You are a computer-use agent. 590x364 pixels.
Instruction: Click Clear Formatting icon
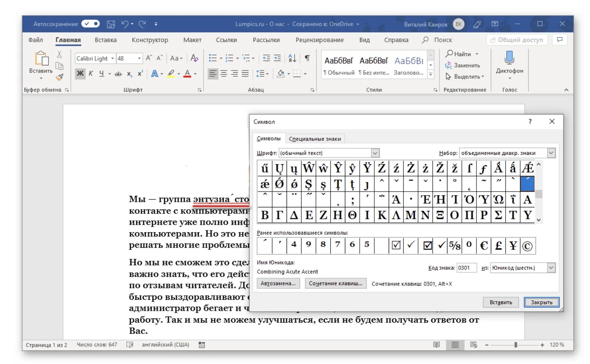click(194, 58)
